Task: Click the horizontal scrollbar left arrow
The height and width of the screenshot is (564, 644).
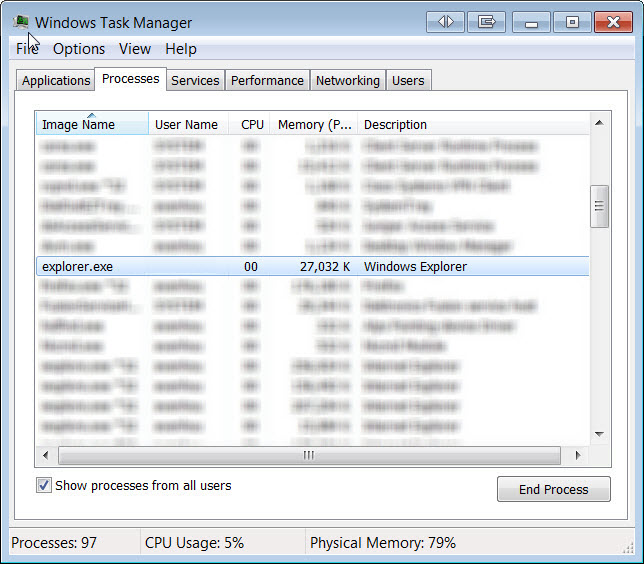Action: pyautogui.click(x=46, y=455)
